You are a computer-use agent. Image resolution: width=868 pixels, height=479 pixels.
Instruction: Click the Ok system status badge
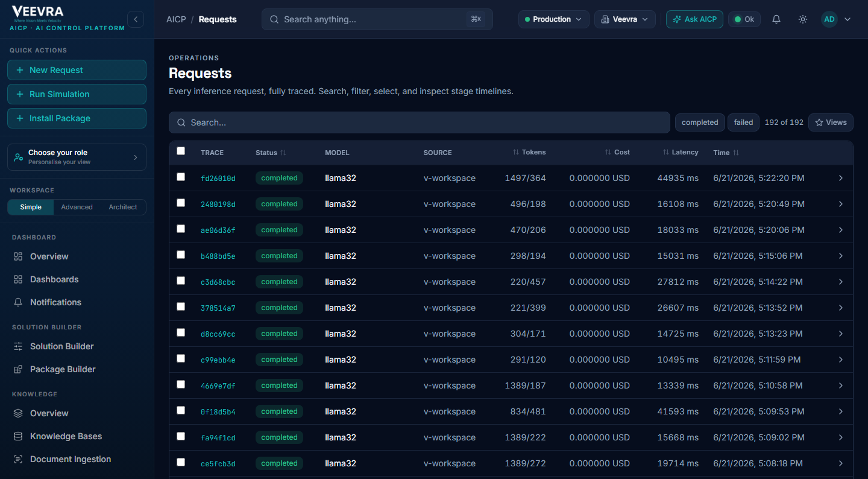[x=744, y=19]
